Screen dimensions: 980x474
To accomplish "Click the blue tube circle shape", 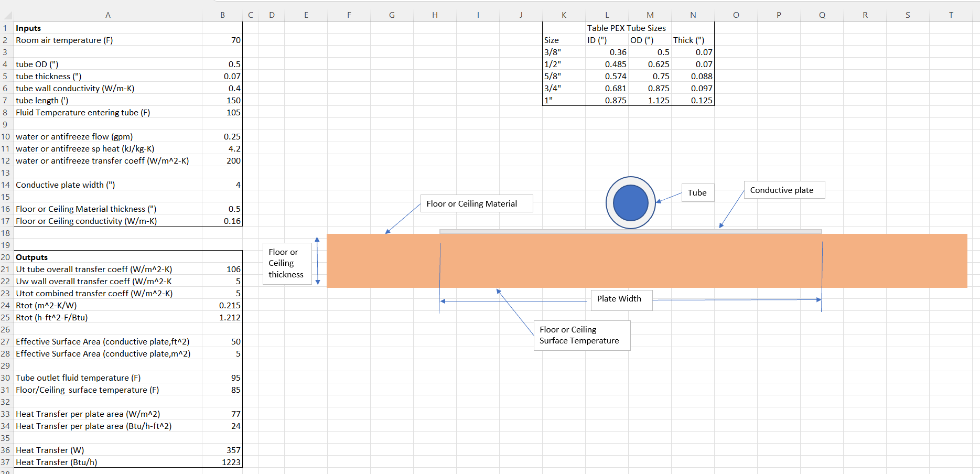I will (x=631, y=202).
